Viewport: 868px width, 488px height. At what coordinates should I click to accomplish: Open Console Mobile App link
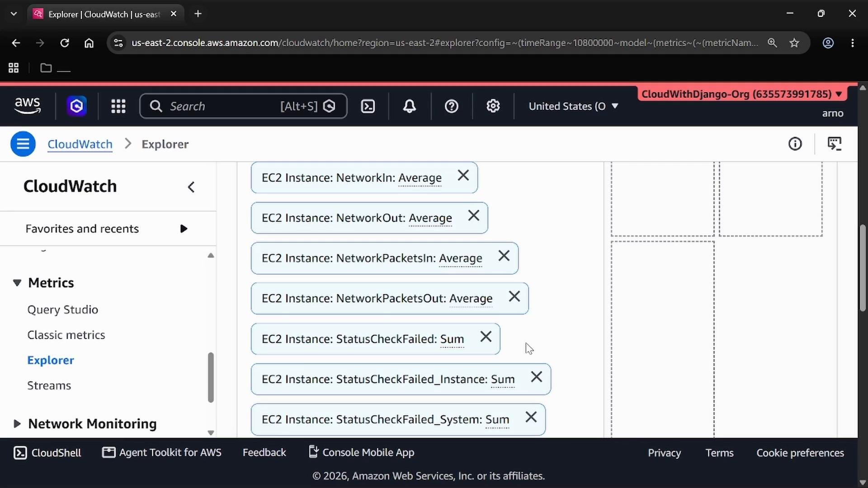tap(361, 453)
